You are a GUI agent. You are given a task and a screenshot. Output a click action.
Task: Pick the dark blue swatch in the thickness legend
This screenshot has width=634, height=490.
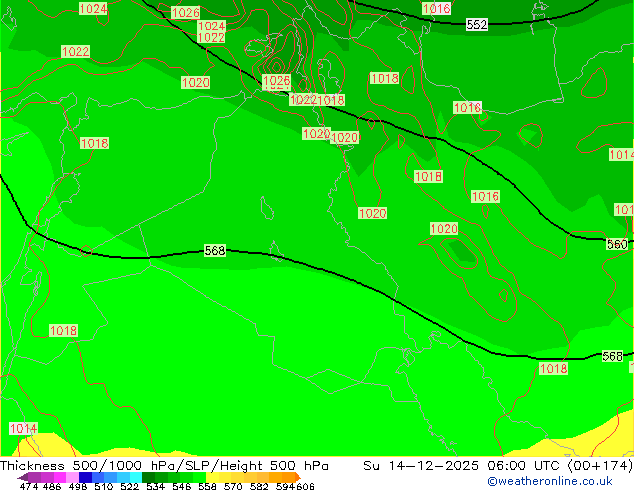coord(85,477)
